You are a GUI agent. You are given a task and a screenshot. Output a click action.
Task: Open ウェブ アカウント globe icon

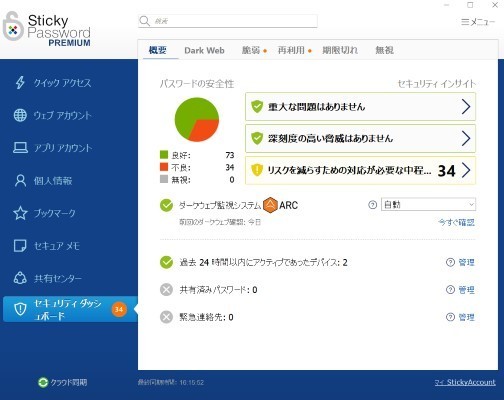pyautogui.click(x=20, y=115)
